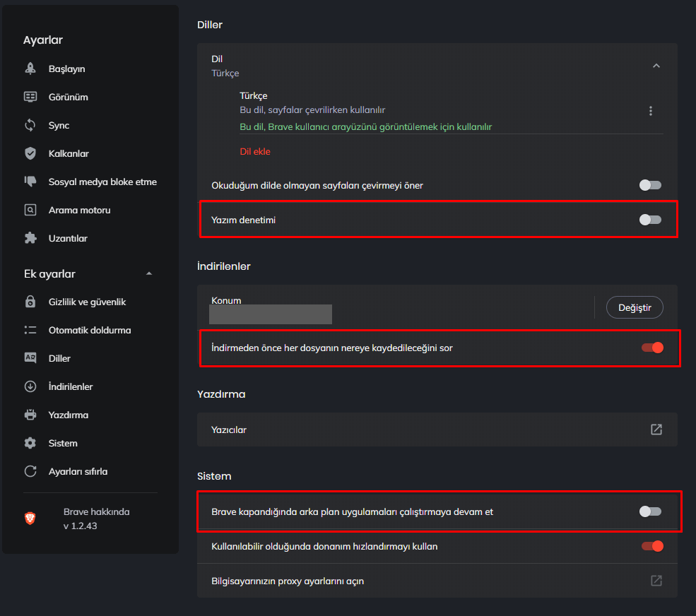Click the Dil ekle link
This screenshot has width=696, height=616.
(x=255, y=150)
